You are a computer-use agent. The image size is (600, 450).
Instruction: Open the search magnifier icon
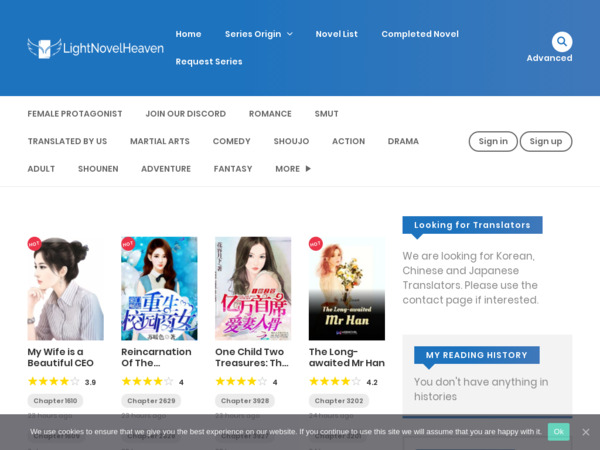point(562,41)
